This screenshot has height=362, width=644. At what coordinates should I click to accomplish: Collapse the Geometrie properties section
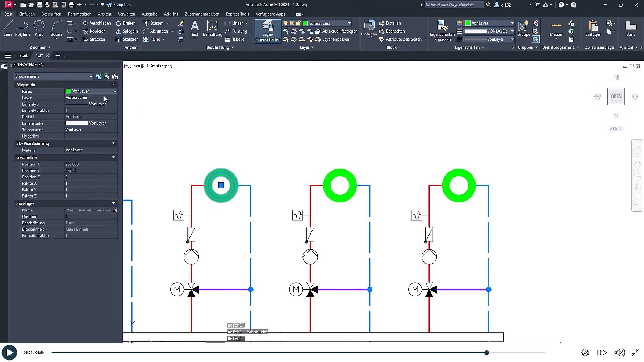(x=113, y=157)
